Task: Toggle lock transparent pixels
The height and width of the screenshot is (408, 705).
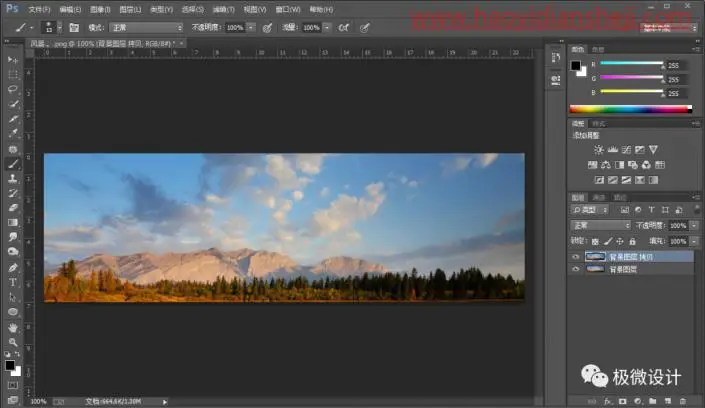Action: point(595,242)
